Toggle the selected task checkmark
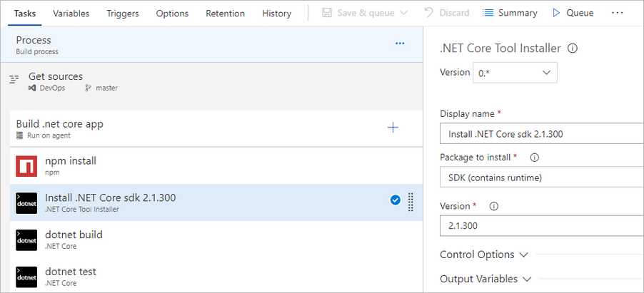Viewport: 644px width, 293px height. (x=395, y=200)
